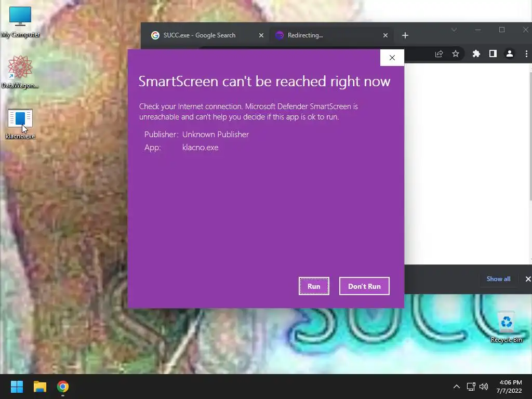Maximize the Chrome window
The image size is (532, 399).
coord(502,30)
